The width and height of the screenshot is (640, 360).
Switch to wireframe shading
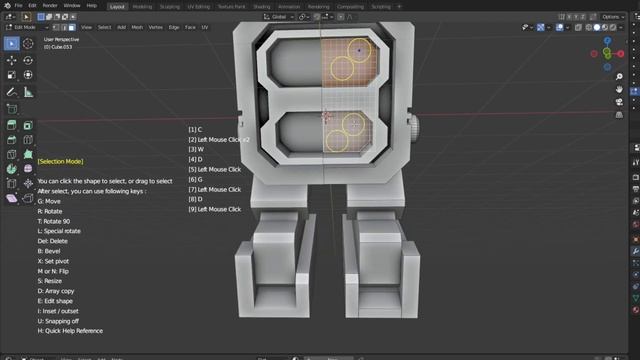click(589, 27)
